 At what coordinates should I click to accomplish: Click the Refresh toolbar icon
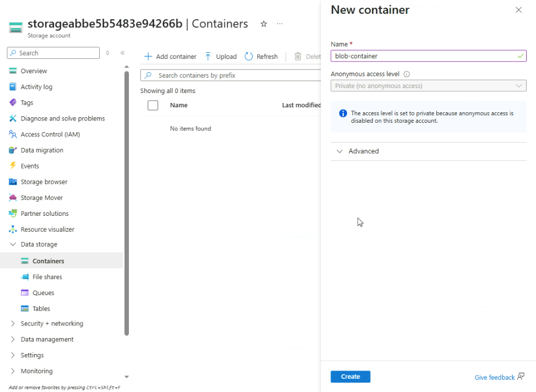(x=249, y=56)
